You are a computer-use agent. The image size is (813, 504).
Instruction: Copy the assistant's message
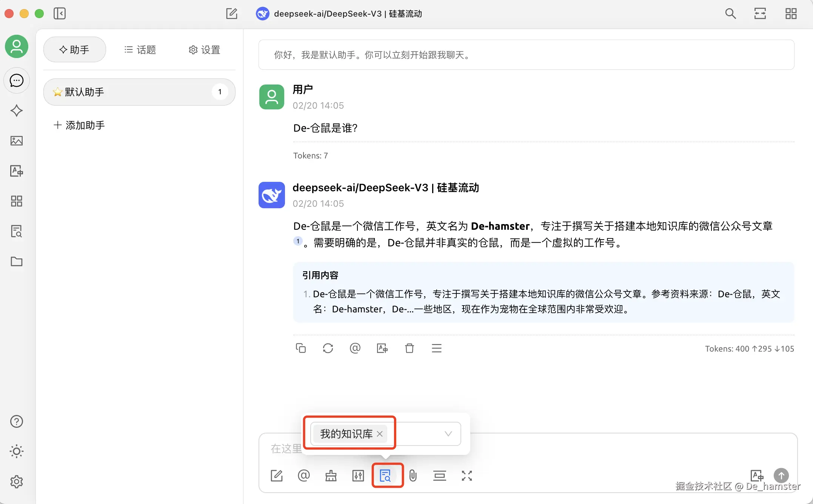click(x=300, y=348)
